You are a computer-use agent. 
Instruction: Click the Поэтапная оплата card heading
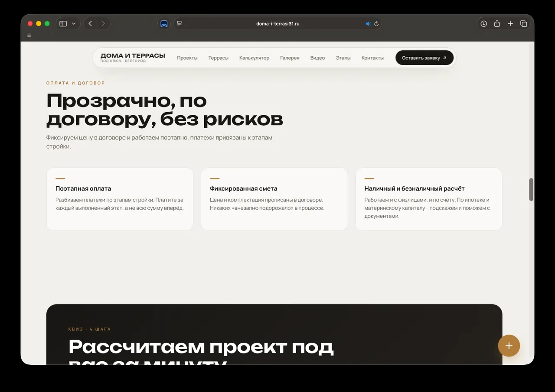tap(83, 189)
